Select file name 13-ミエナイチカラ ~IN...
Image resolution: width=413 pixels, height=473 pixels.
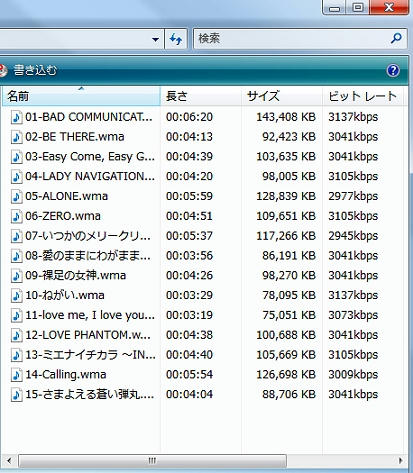90,355
